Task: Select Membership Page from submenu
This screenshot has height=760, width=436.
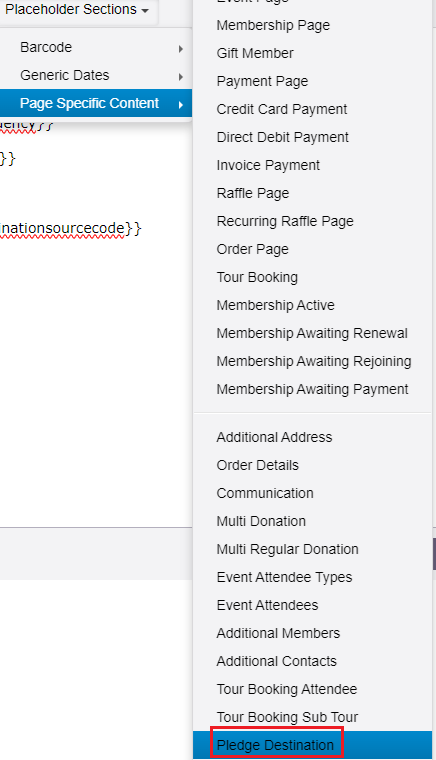Action: coord(312,25)
